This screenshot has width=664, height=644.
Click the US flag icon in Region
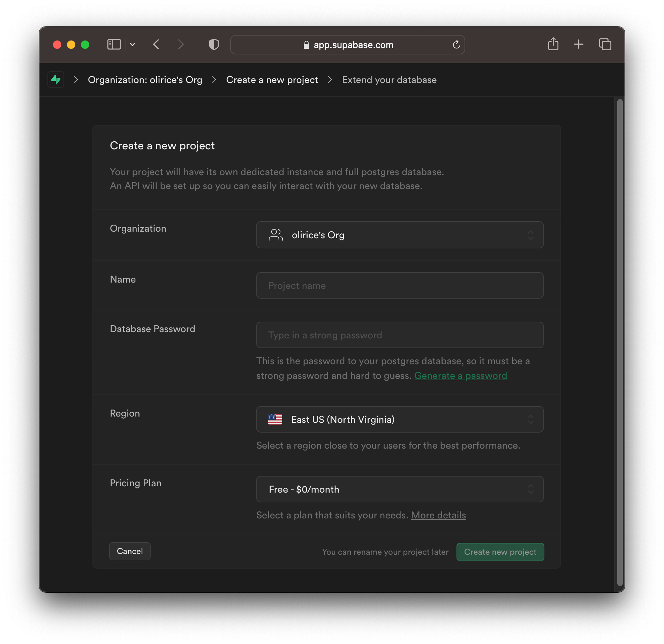coord(275,419)
